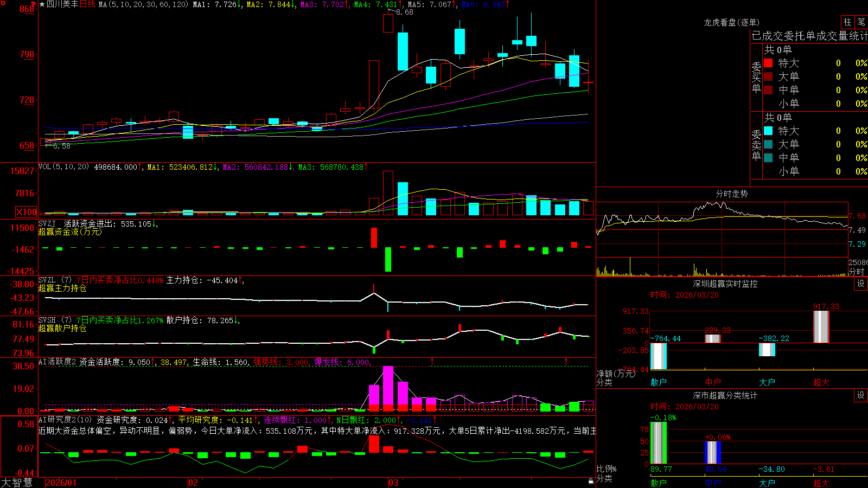Screen dimensions: 868x488
Task: Click the 分时走势 panel title
Action: click(x=731, y=194)
